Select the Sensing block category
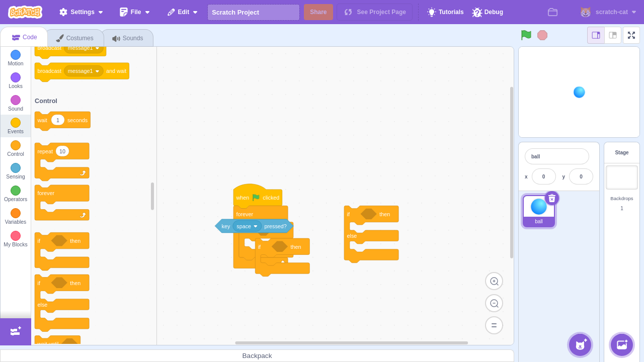 click(x=16, y=171)
